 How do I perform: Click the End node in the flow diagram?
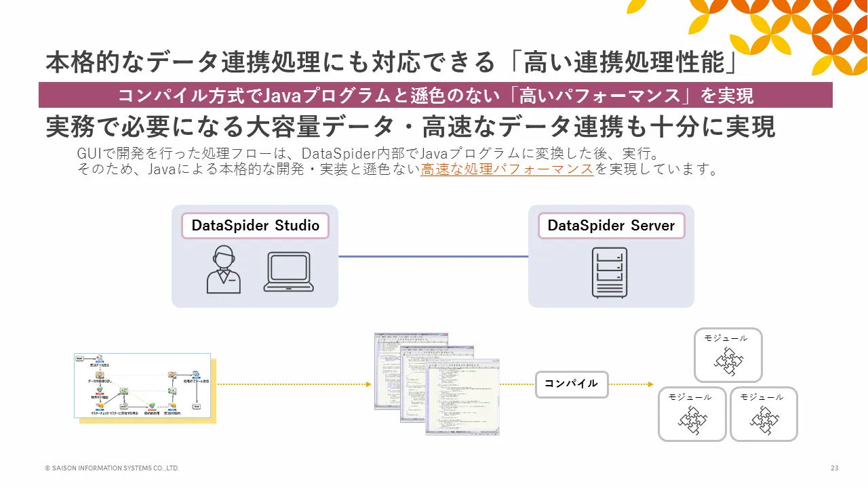tap(197, 407)
